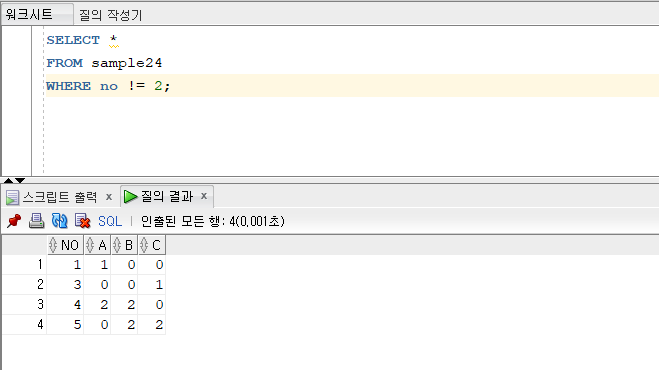Pin the query result with the pushpin icon

click(x=14, y=220)
